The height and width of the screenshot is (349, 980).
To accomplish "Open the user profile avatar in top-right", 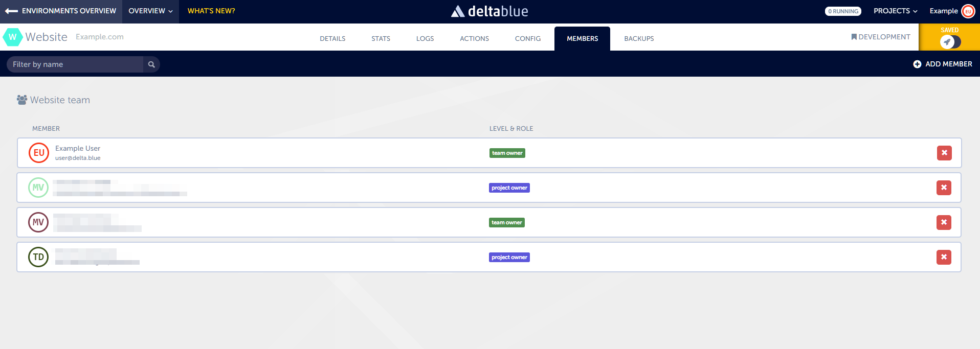I will [968, 11].
